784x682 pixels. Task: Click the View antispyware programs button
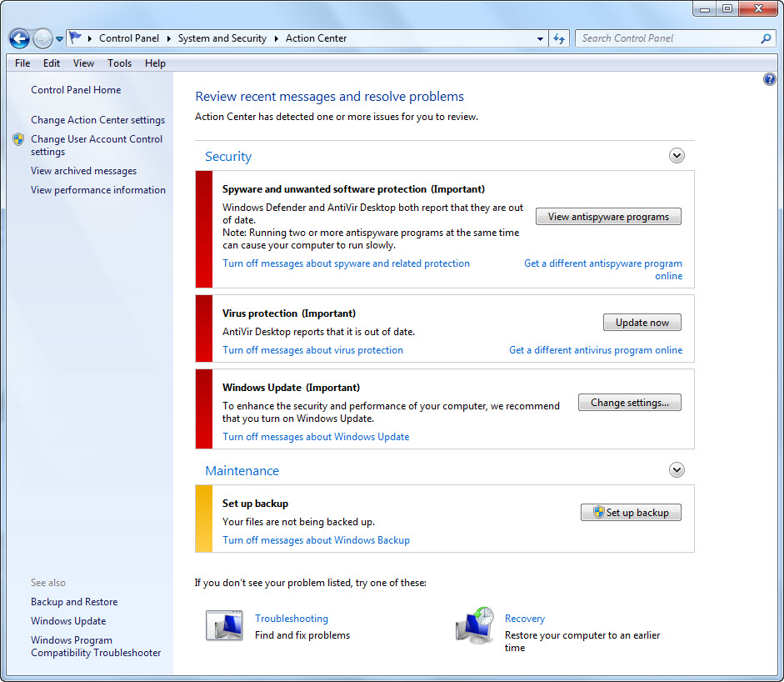pyautogui.click(x=608, y=217)
